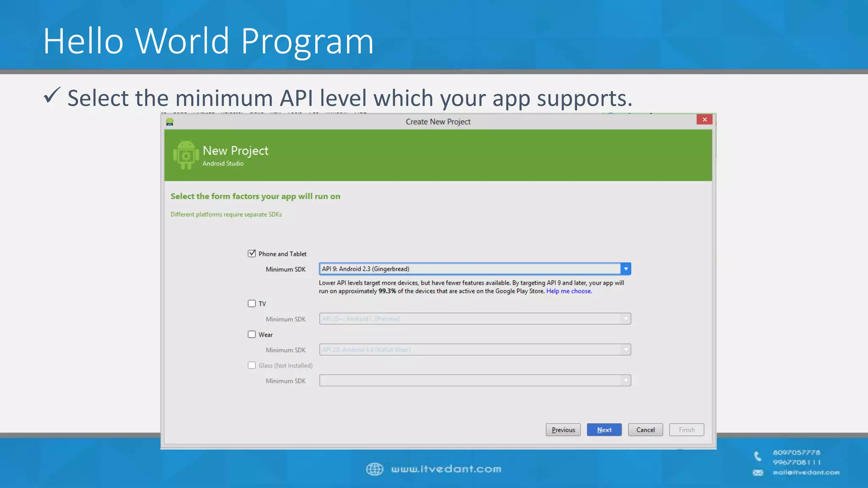The height and width of the screenshot is (488, 868).
Task: Click the TV label text
Action: pos(262,304)
